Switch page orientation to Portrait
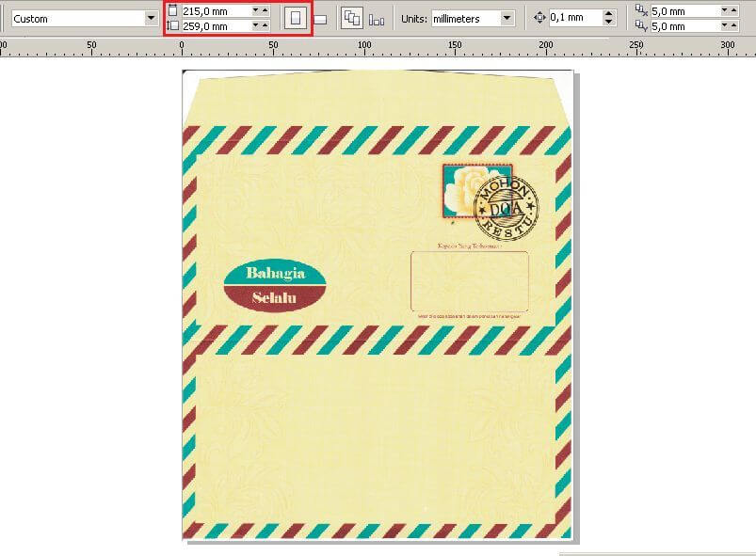 point(295,17)
